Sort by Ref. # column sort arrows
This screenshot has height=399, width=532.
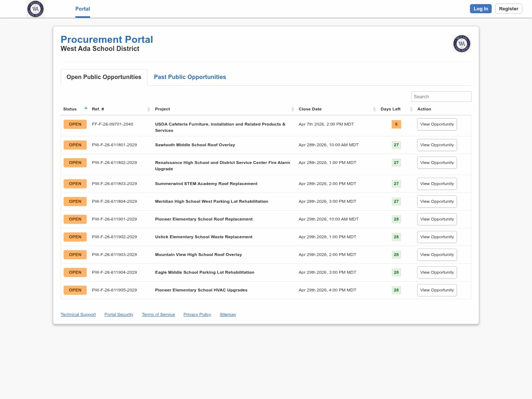point(149,109)
